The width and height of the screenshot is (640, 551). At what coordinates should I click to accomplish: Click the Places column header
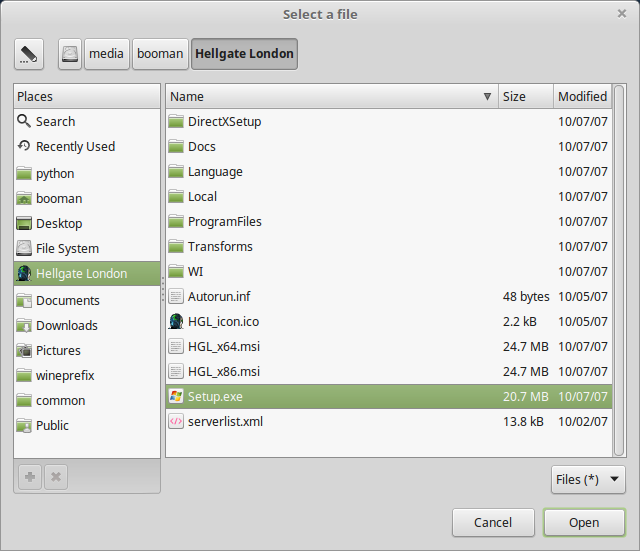(x=87, y=97)
